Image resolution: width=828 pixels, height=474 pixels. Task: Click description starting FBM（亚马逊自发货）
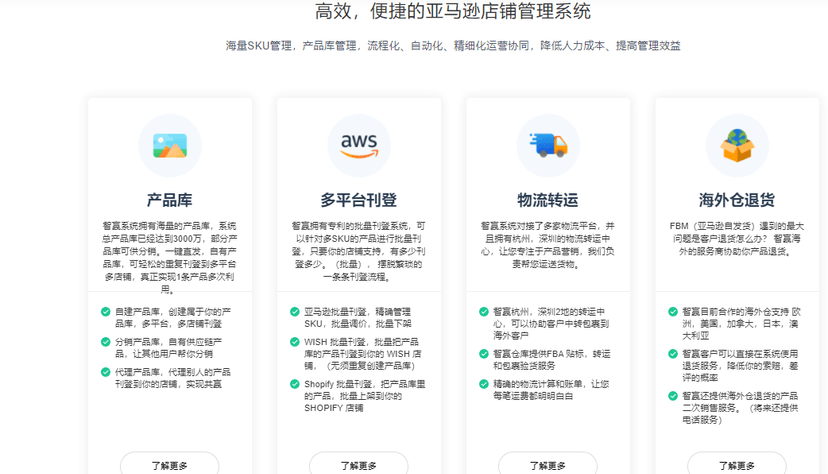737,239
